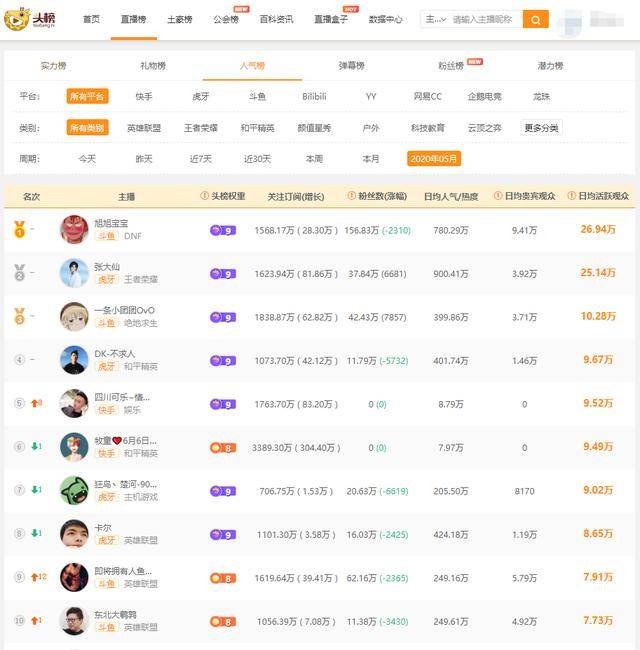Click 一条小团团OvO avatar

click(74, 316)
